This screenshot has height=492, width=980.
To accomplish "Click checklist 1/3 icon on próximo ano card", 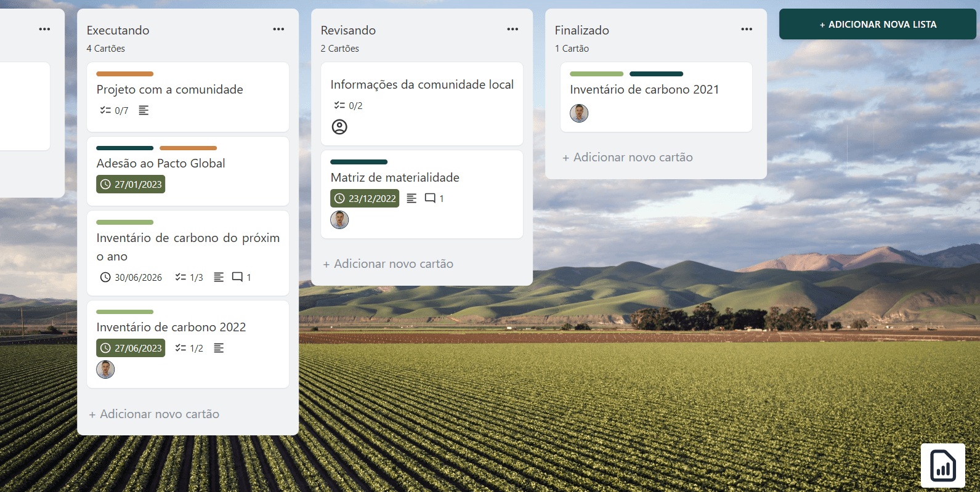I will click(180, 277).
